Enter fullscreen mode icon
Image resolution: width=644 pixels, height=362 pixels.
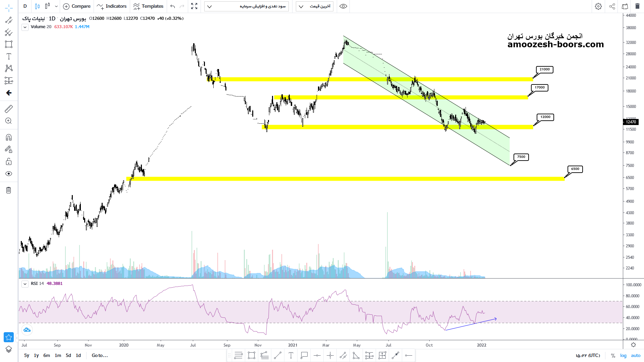[x=194, y=6]
